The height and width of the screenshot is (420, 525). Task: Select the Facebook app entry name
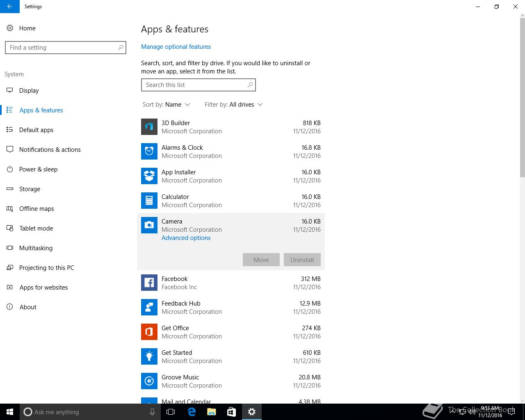174,279
